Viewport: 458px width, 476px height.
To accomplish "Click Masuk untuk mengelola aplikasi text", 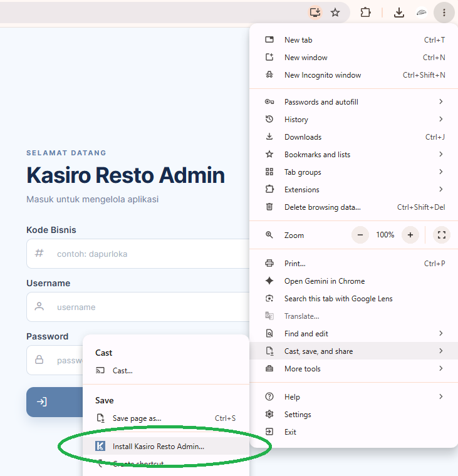I will click(x=92, y=199).
